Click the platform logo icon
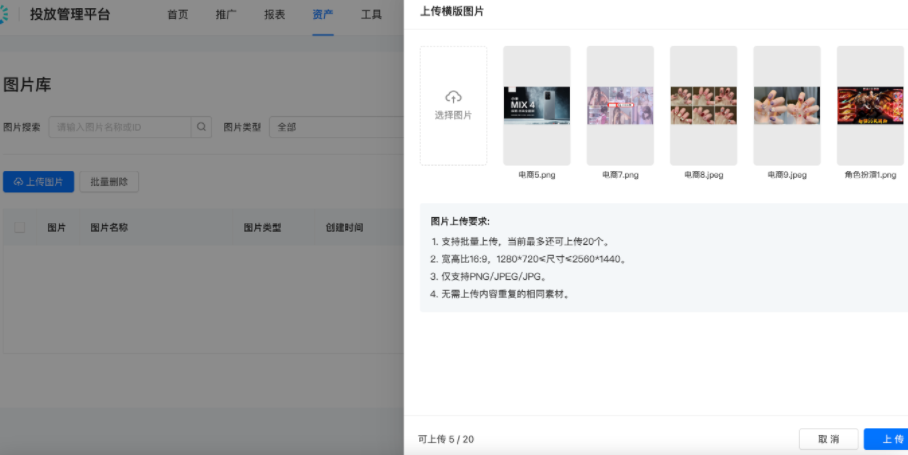Viewport: 908px width, 455px height. point(3,14)
